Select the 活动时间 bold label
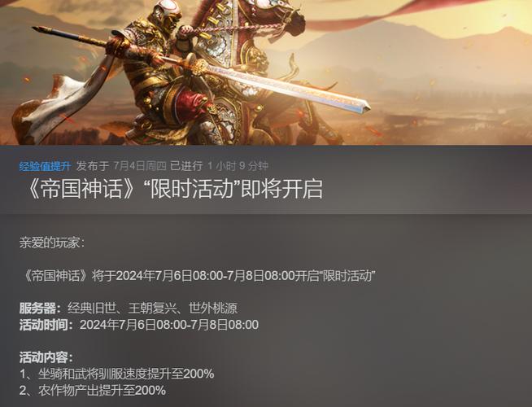Image resolution: width=532 pixels, height=407 pixels. [46, 325]
